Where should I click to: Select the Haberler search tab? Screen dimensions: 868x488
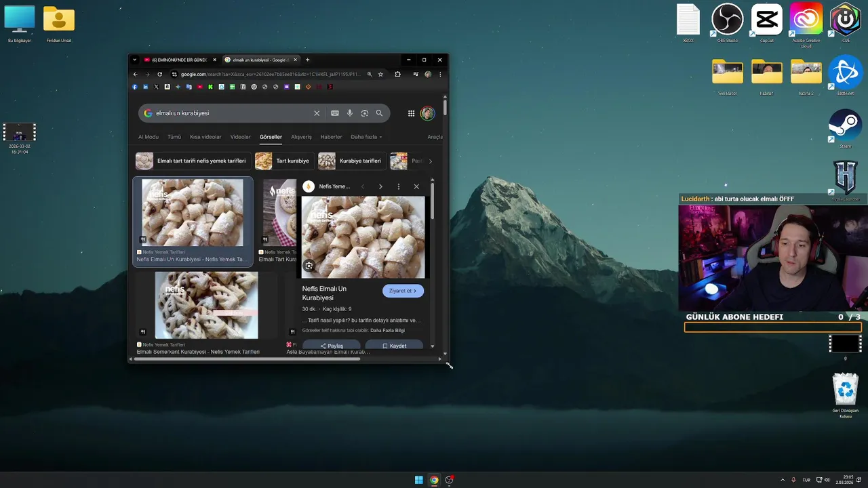point(331,137)
